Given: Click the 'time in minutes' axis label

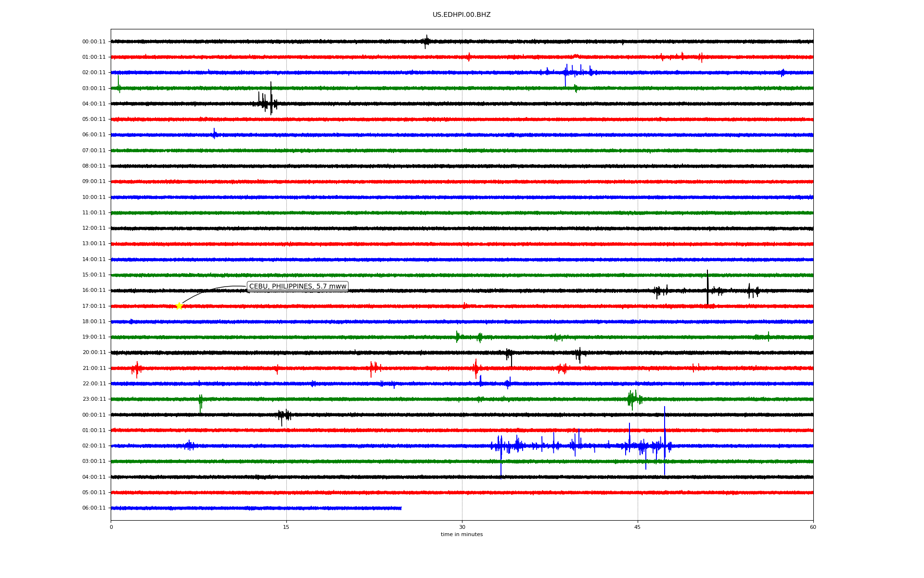Looking at the screenshot, I should click(x=461, y=535).
